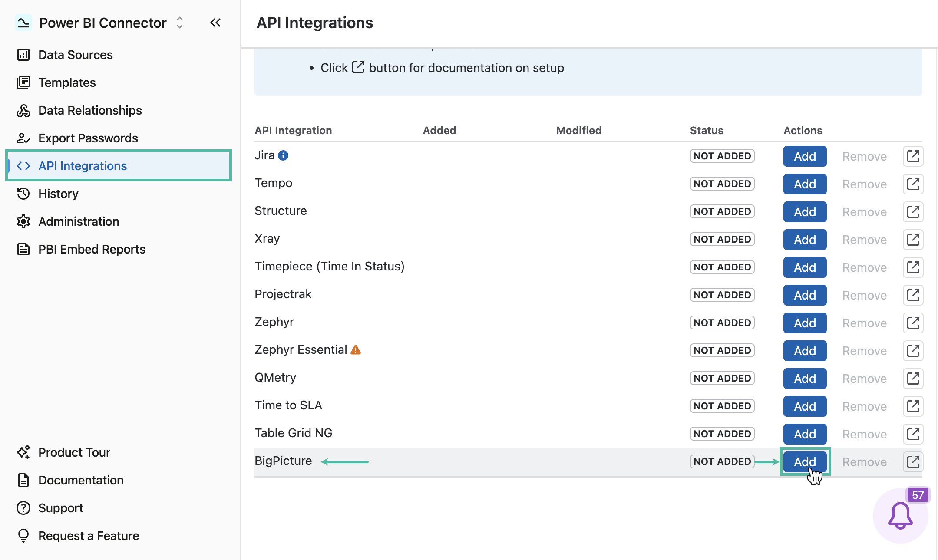The height and width of the screenshot is (560, 938).
Task: Open the Zephyr row's documentation link icon
Action: tap(913, 323)
